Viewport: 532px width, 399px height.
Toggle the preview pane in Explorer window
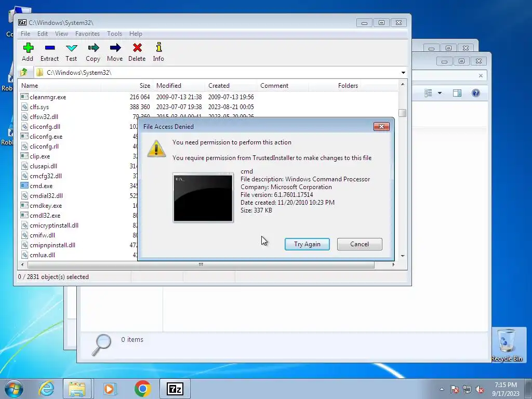click(457, 93)
